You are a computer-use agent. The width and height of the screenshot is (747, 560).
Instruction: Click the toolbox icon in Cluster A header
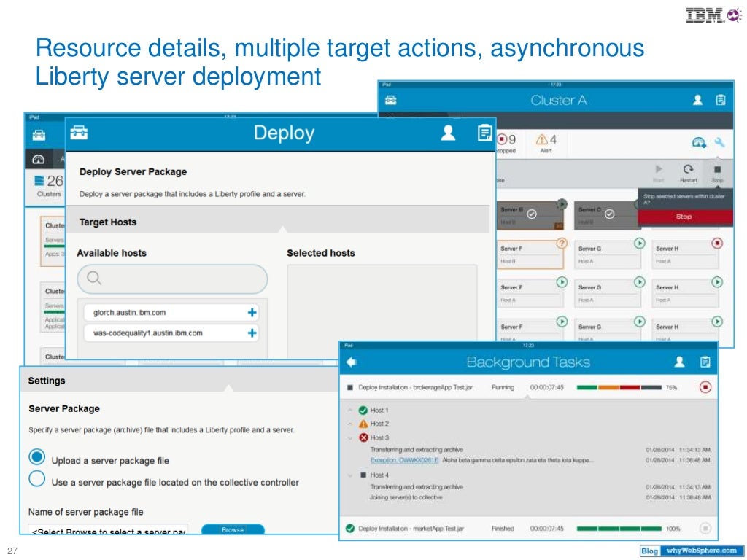tap(391, 100)
